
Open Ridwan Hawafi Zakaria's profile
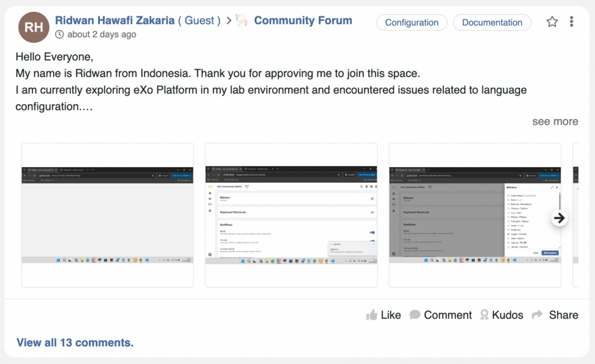coord(114,20)
